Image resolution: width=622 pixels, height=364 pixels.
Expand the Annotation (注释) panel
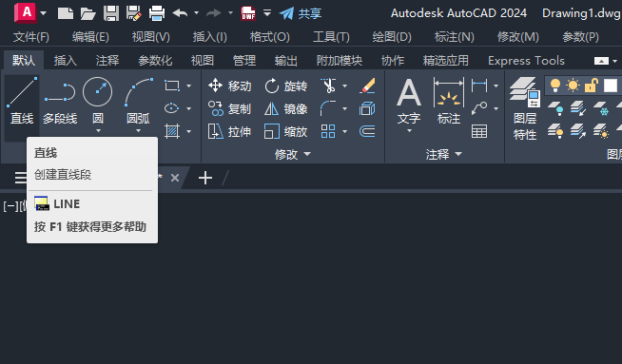point(444,154)
